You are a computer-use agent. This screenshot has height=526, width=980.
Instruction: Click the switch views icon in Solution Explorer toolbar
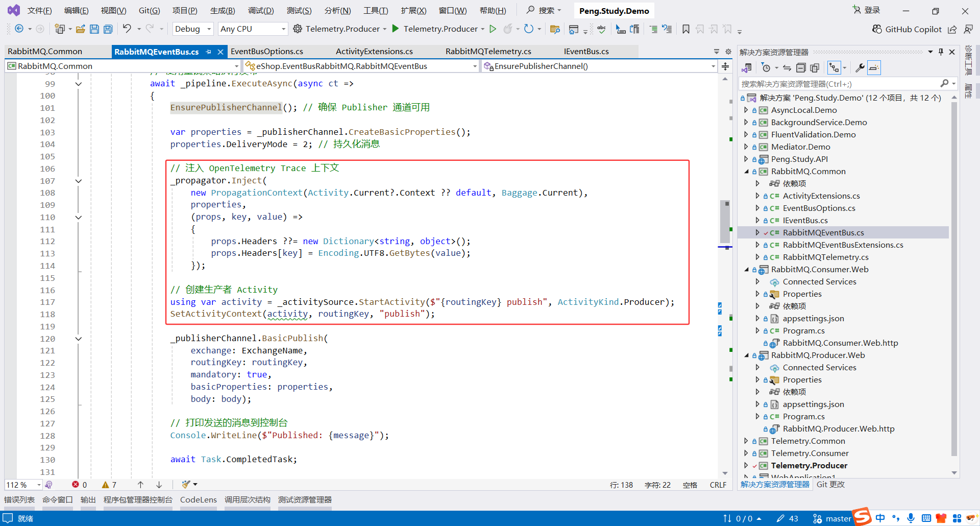coord(747,68)
